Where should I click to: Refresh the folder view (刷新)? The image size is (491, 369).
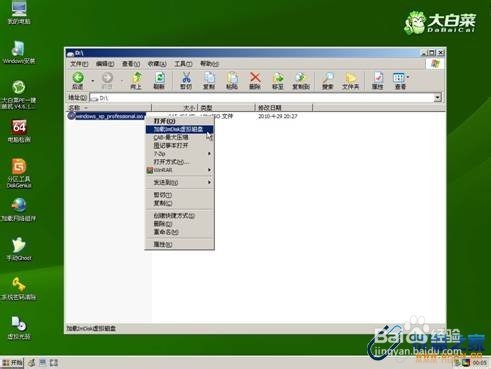coord(159,81)
